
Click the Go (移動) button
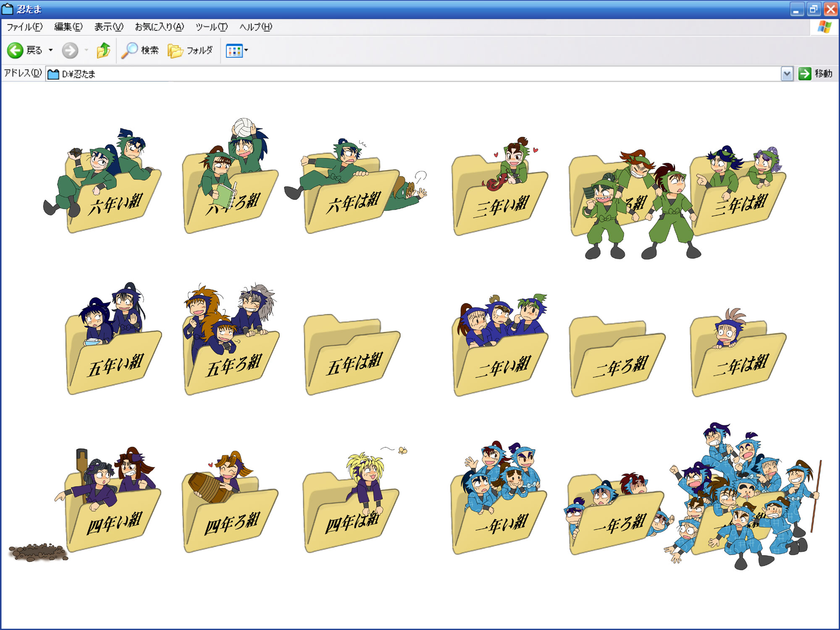[x=815, y=74]
